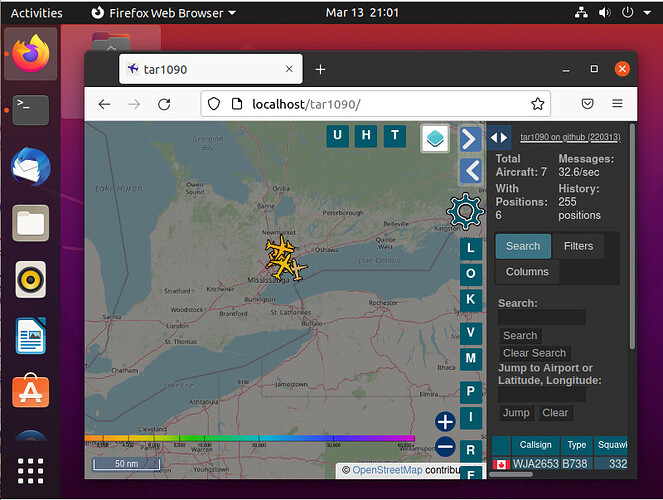Open a new browser tab
663x500 pixels.
[x=321, y=69]
